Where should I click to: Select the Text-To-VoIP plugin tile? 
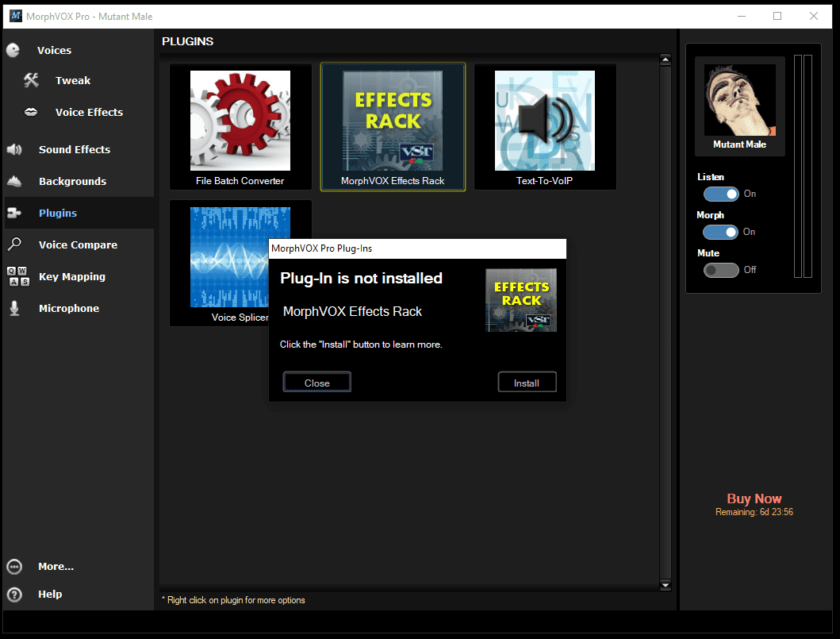(x=545, y=127)
